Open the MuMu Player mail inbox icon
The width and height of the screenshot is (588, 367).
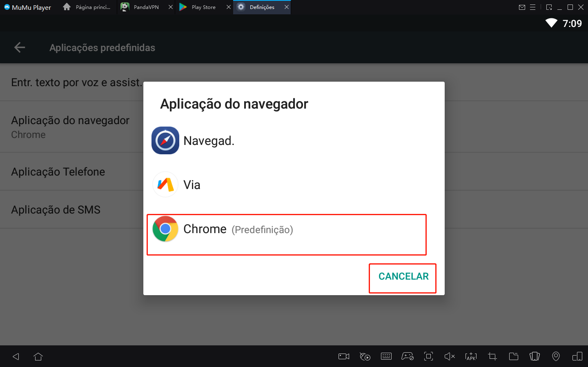(522, 7)
